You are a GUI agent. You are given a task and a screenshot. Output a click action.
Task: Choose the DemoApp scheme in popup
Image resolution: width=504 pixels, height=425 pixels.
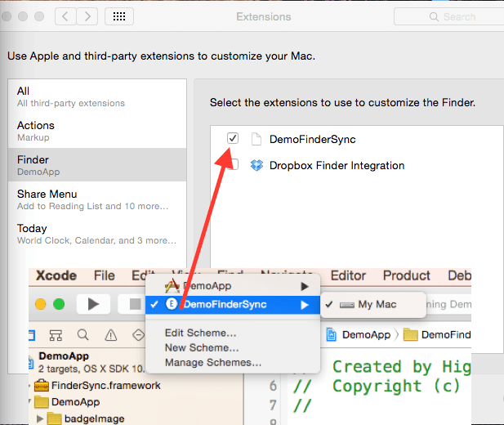coord(233,286)
